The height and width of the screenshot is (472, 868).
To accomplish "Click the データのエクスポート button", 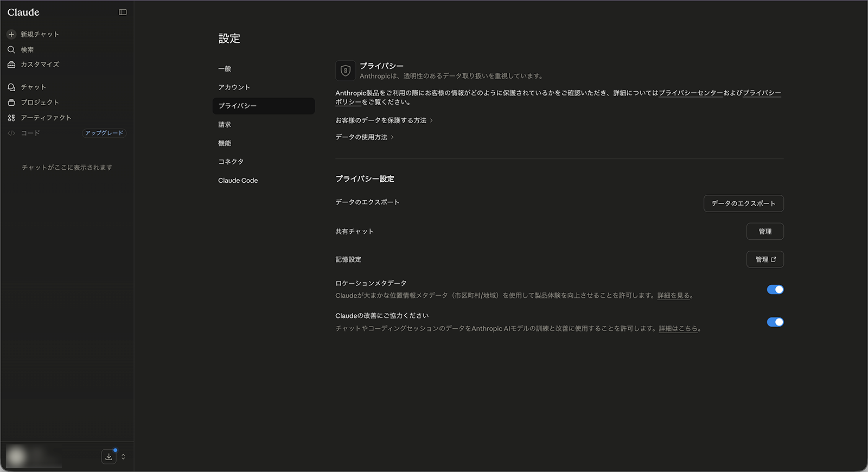I will tap(743, 203).
